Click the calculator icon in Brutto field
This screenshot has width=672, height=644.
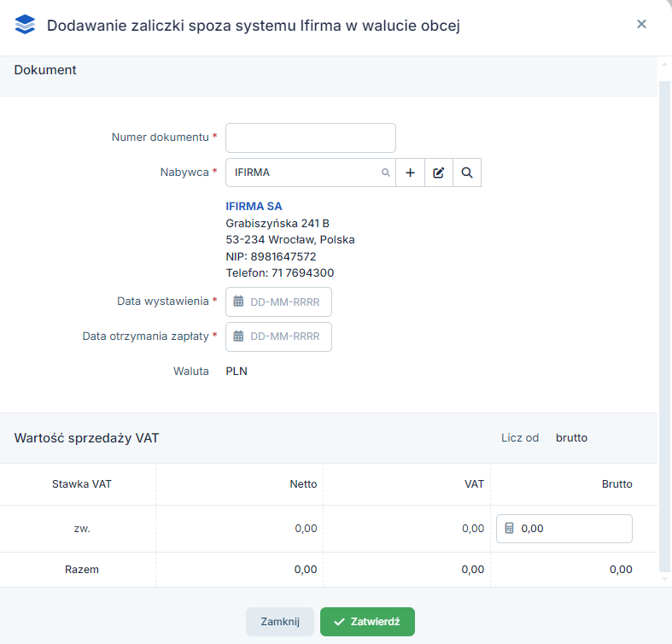509,528
